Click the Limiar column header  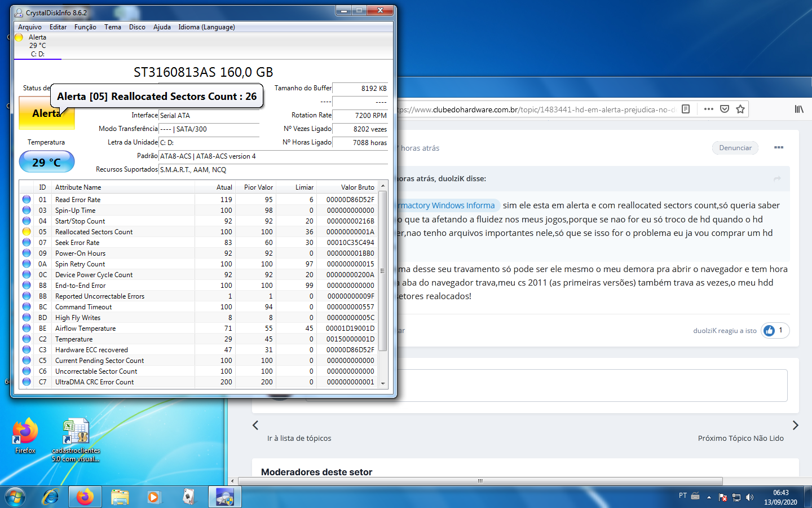click(296, 187)
